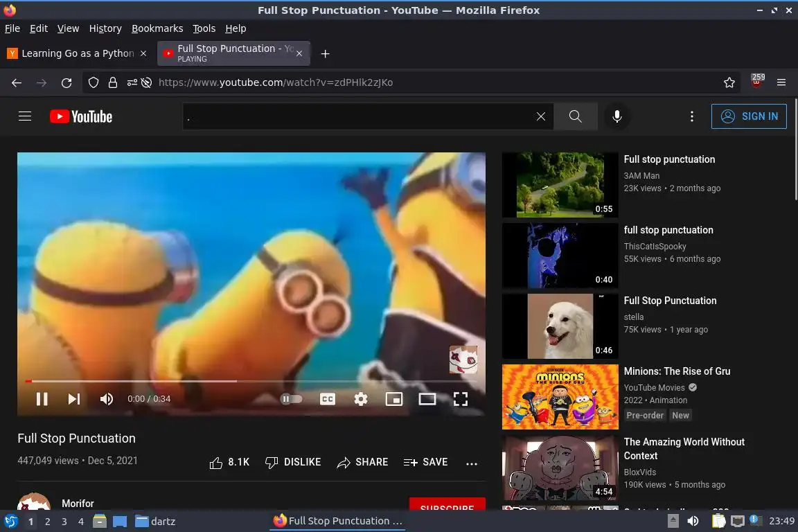The height and width of the screenshot is (532, 798).
Task: Open more actions ellipsis below the video
Action: [x=472, y=463]
